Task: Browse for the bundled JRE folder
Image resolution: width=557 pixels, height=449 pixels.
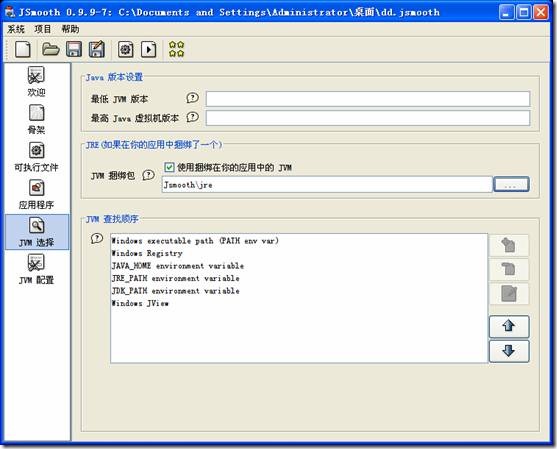Action: pyautogui.click(x=511, y=184)
